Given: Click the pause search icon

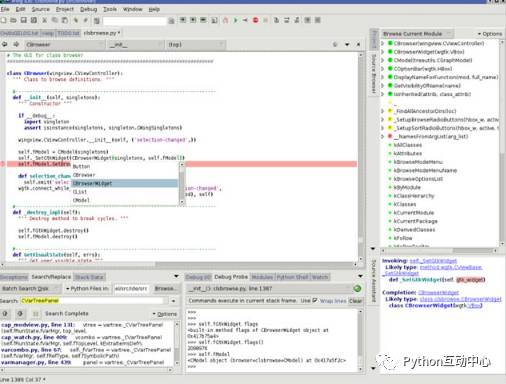Looking at the screenshot, I should 36,314.
